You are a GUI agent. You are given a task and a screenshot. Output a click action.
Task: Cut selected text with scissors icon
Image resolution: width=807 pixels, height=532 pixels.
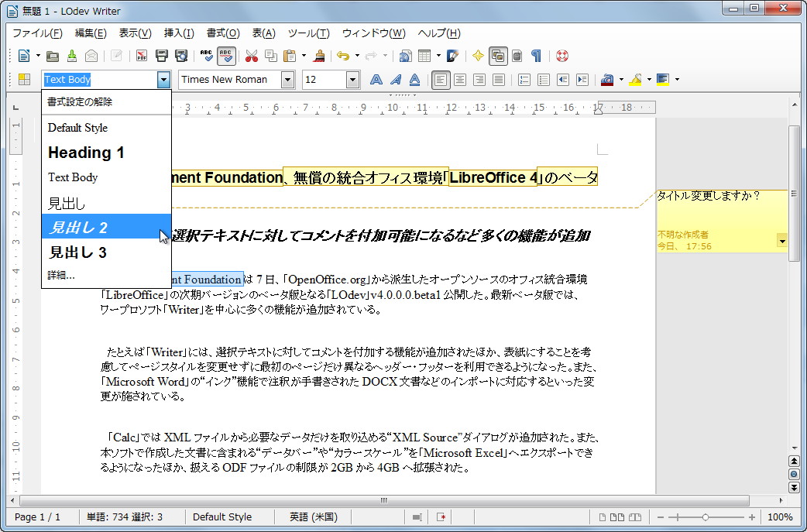coord(251,56)
